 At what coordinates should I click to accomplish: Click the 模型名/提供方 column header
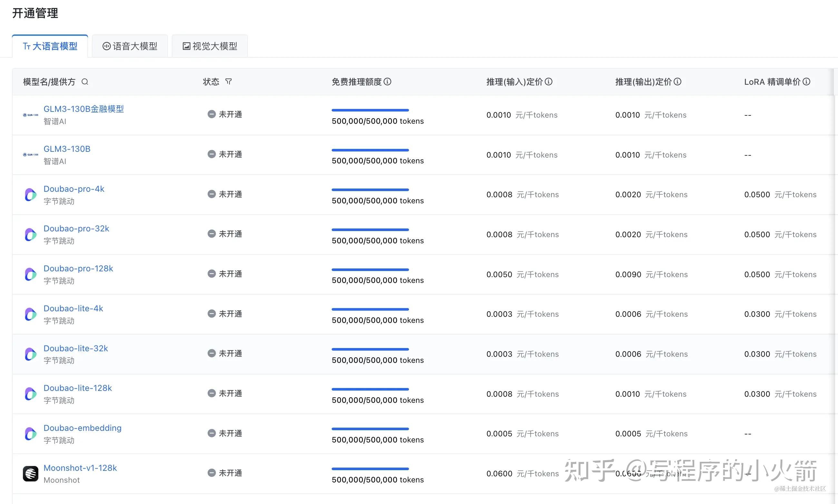pyautogui.click(x=49, y=82)
